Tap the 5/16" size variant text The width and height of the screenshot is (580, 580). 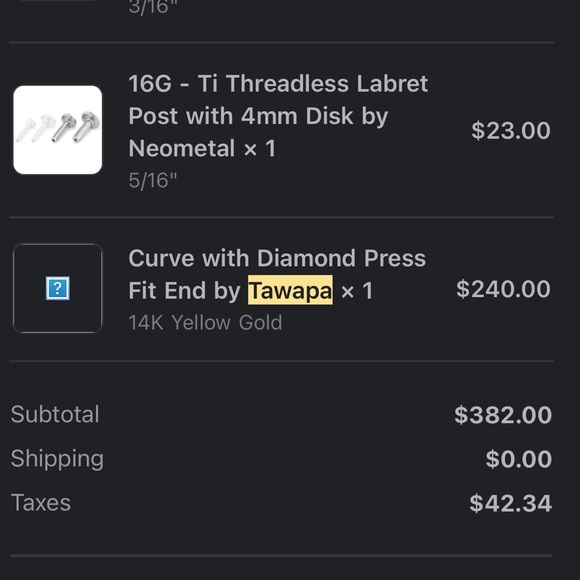point(153,181)
